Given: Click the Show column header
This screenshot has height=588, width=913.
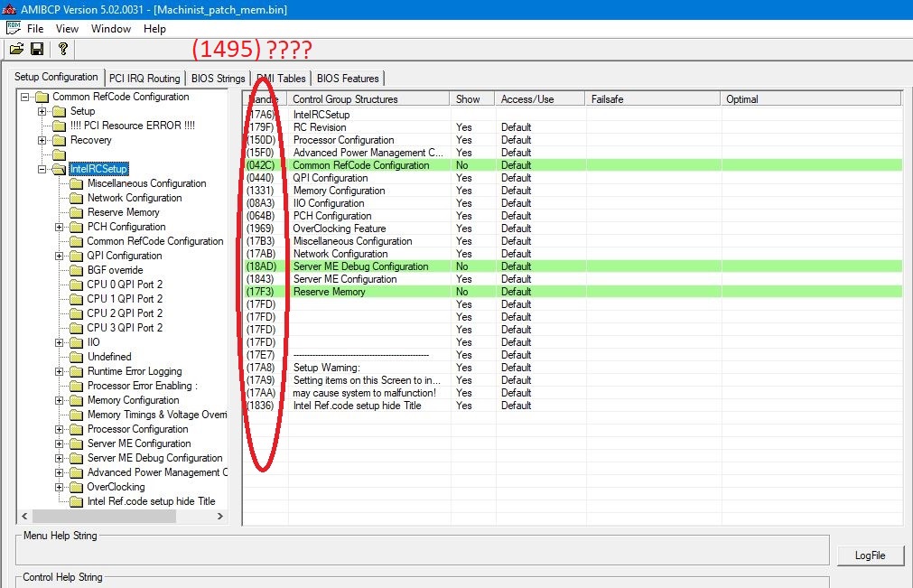Looking at the screenshot, I should pyautogui.click(x=471, y=99).
